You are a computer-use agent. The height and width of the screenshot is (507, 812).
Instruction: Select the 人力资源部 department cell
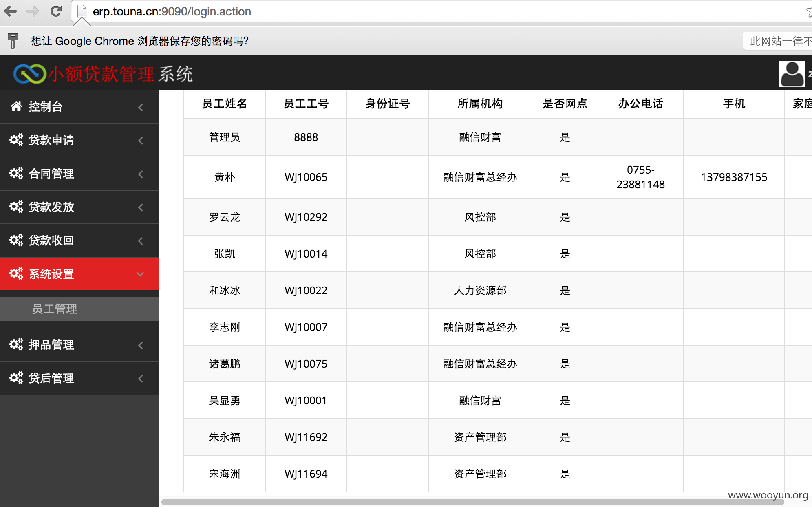pyautogui.click(x=480, y=291)
